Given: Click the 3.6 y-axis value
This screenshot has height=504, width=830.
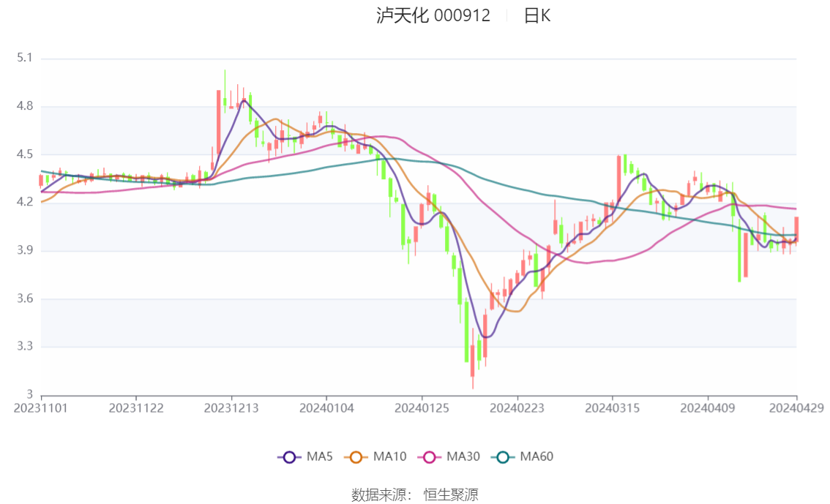Looking at the screenshot, I should 24,298.
